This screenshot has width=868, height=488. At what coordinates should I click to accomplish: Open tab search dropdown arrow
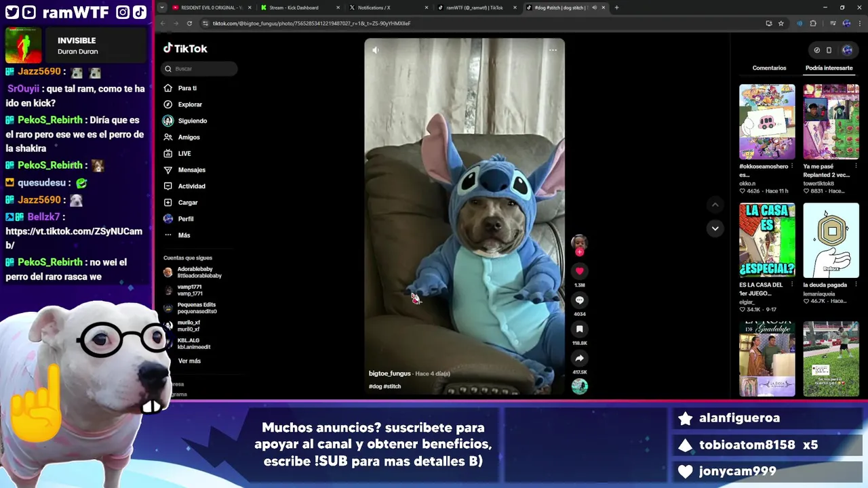[x=161, y=7]
